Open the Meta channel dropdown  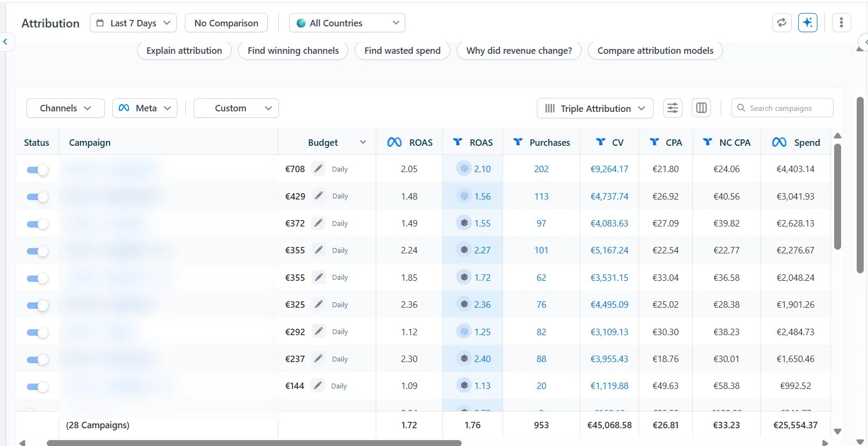[145, 108]
